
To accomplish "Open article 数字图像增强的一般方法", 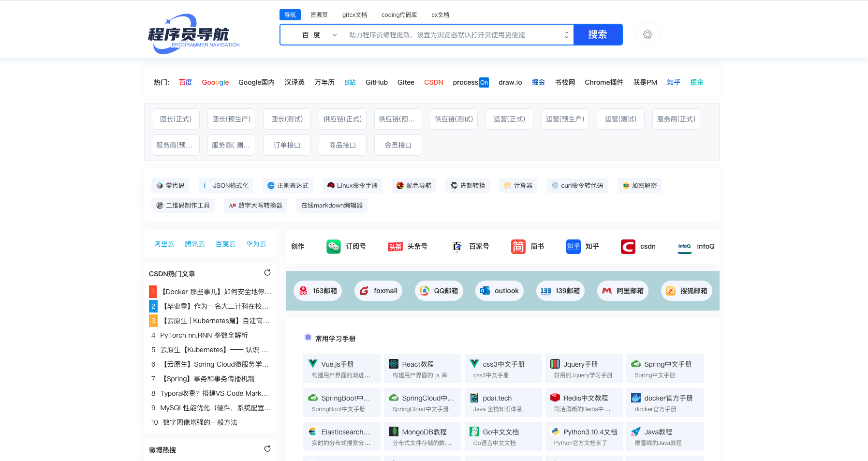I will pos(200,422).
